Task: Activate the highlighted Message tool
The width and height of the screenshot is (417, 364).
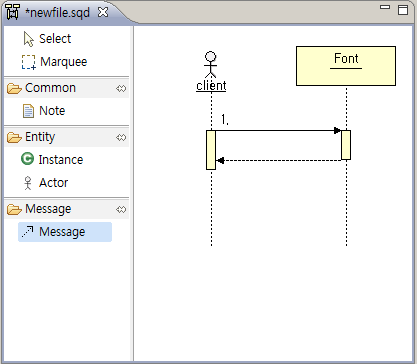Action: pyautogui.click(x=65, y=232)
